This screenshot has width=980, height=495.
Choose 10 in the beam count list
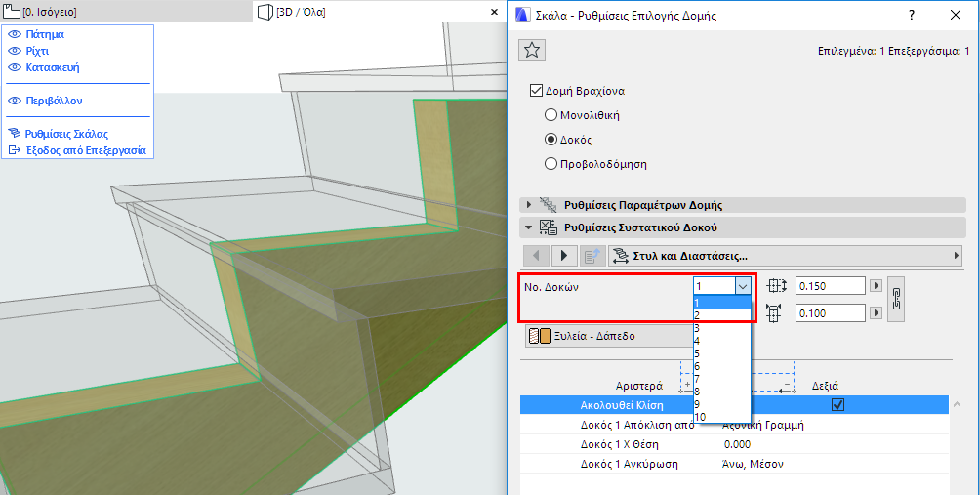point(722,417)
